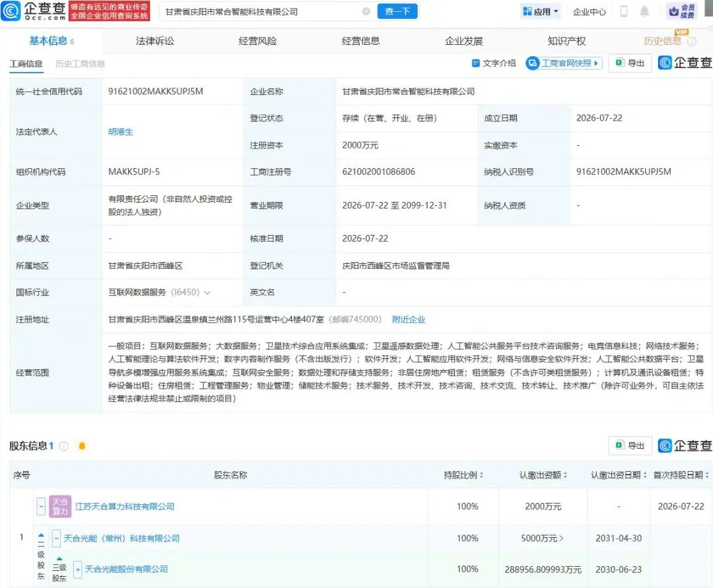Viewport: 713px width, 588px height.
Task: Select the registration number 621002001086806
Action: pyautogui.click(x=379, y=172)
